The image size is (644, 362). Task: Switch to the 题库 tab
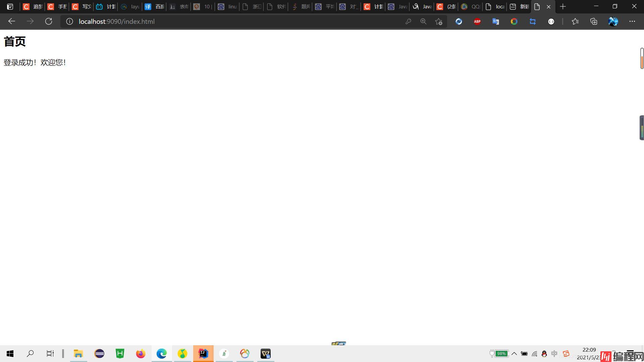(x=300, y=7)
